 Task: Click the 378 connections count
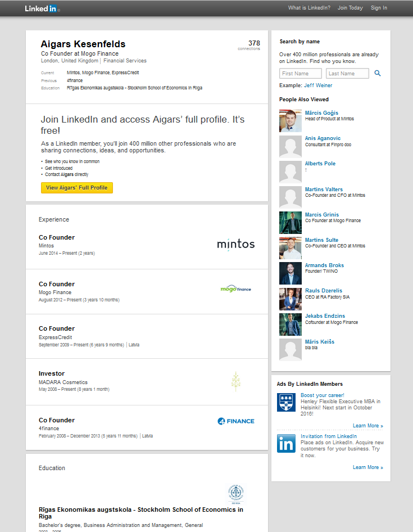point(254,43)
